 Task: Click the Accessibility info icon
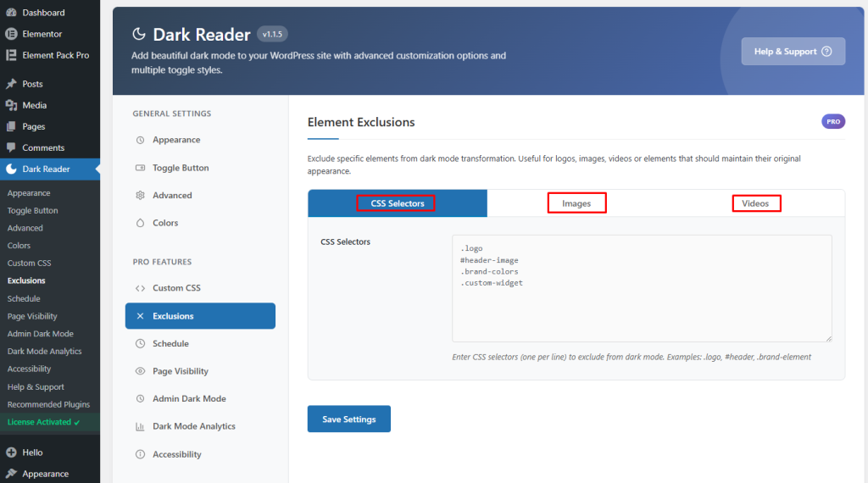pyautogui.click(x=140, y=454)
